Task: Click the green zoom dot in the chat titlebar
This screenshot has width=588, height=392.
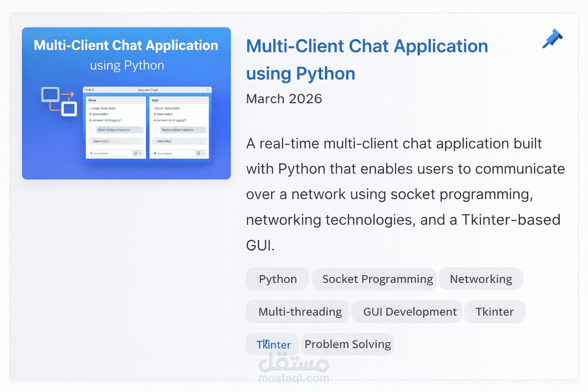Action: pyautogui.click(x=93, y=90)
